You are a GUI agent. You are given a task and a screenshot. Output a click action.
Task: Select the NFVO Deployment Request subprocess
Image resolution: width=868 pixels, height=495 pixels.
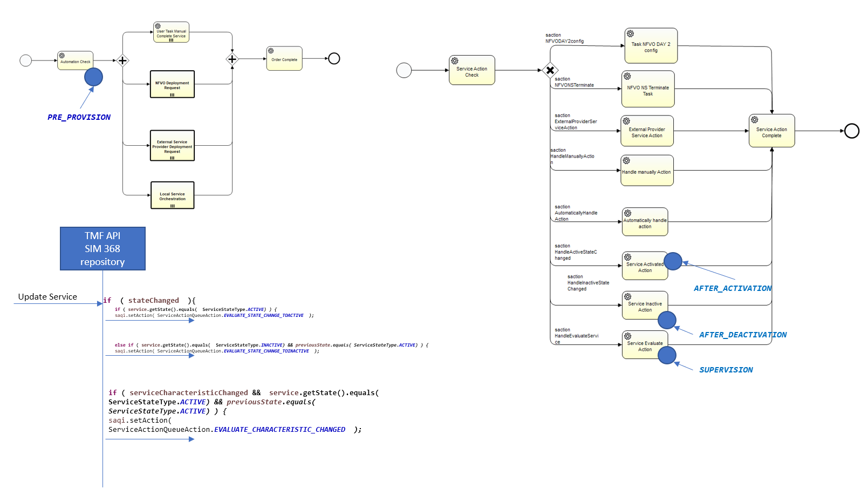pyautogui.click(x=172, y=84)
